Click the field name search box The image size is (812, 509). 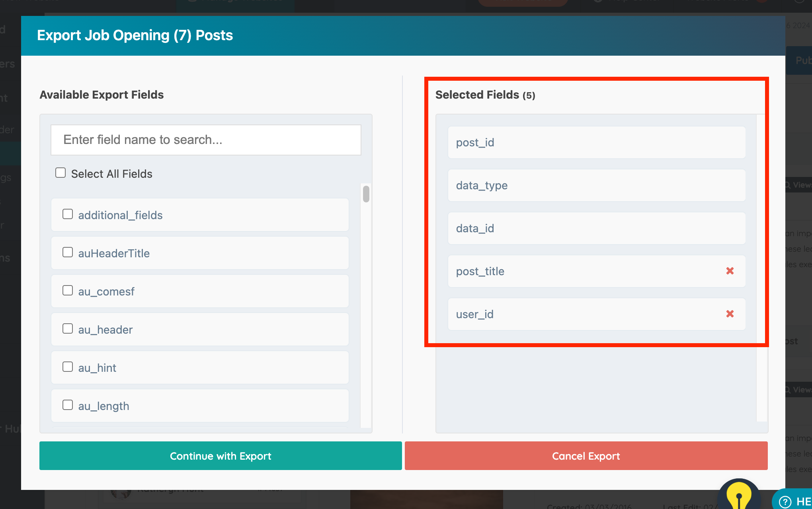[x=206, y=140]
